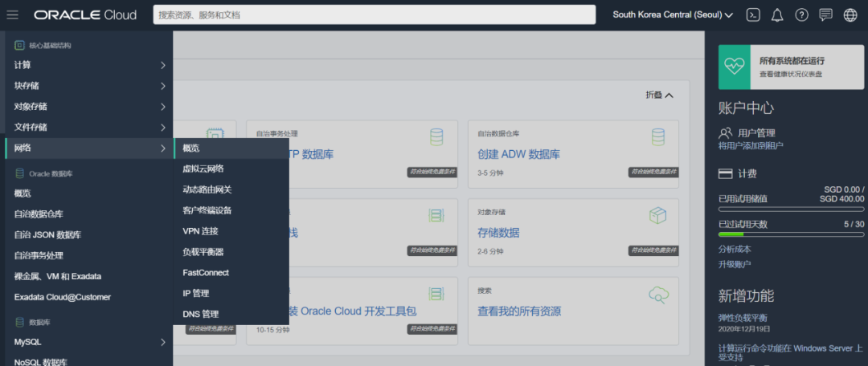Screen dimensions: 868x366
Task: Click the ATP database icon on transaction card
Action: [436, 137]
